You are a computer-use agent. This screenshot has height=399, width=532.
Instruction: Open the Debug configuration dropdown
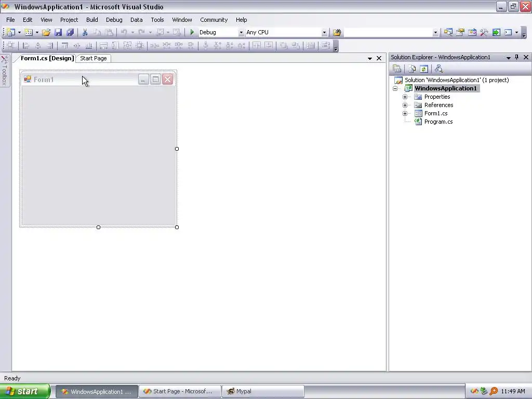tap(241, 33)
